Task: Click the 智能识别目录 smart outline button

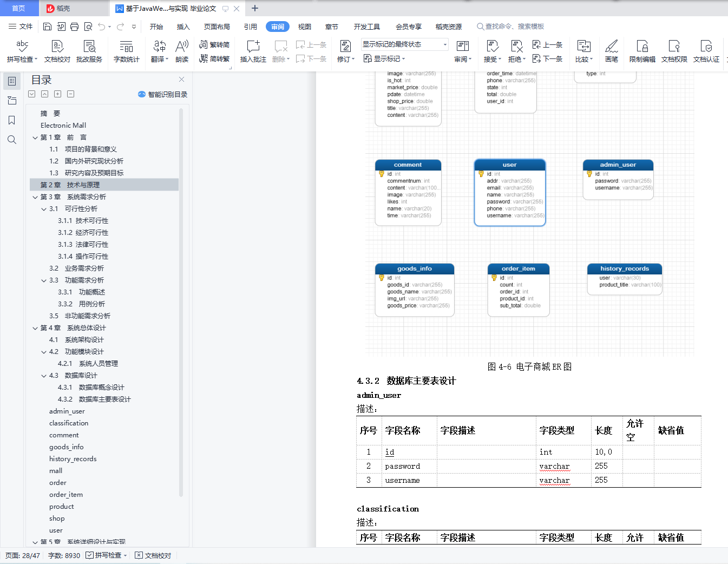Action: coord(162,94)
